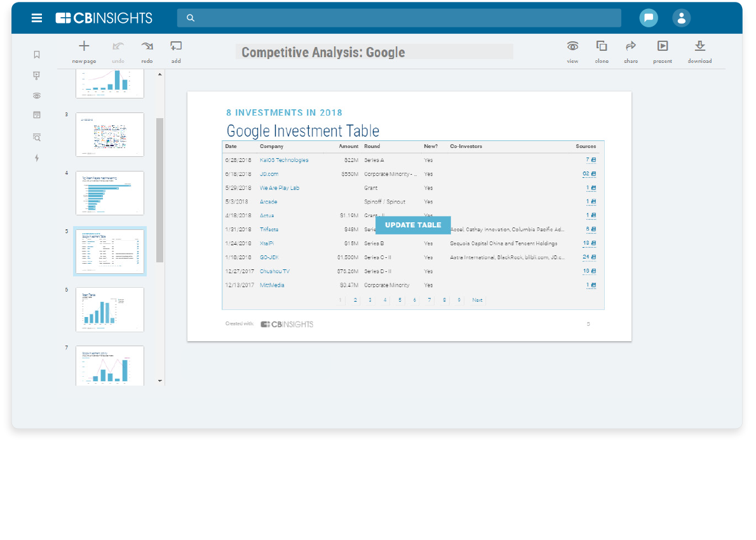Open Arcade company link
756x540 pixels.
tap(269, 202)
